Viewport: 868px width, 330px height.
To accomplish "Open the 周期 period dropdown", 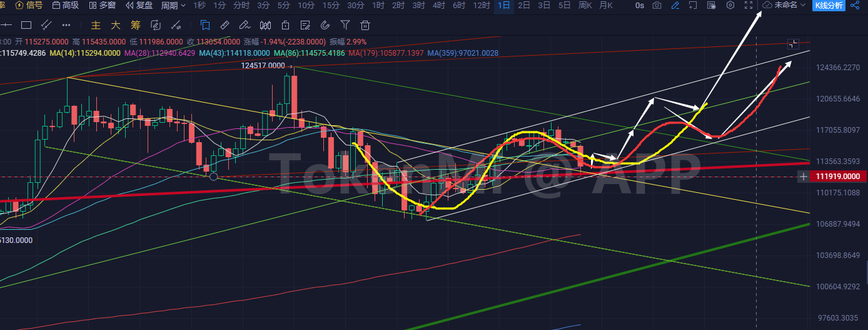I will click(173, 6).
